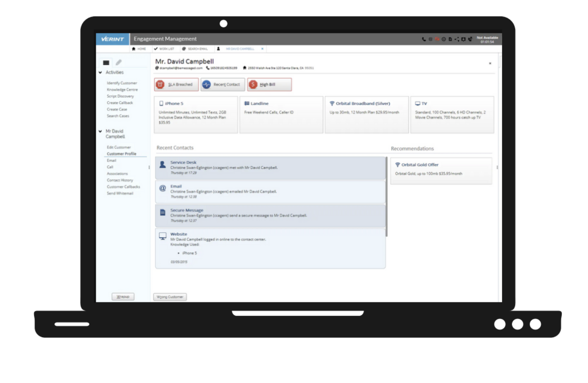
Task: Collapse the Mr David Campbell sidebar section
Action: click(100, 131)
